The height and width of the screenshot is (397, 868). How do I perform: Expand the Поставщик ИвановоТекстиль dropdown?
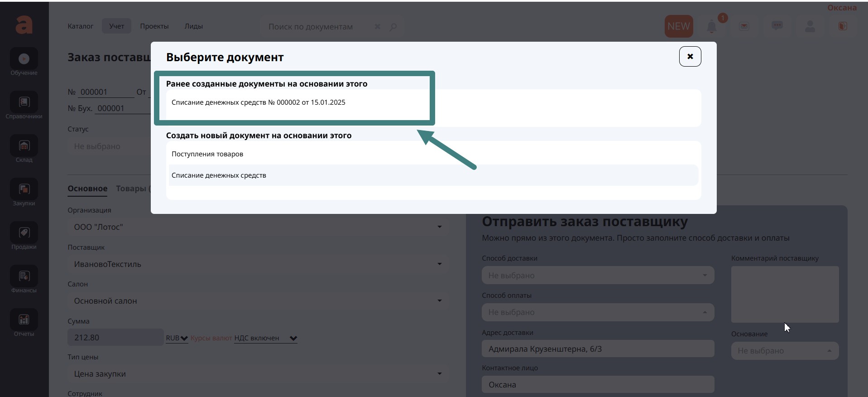click(257, 264)
